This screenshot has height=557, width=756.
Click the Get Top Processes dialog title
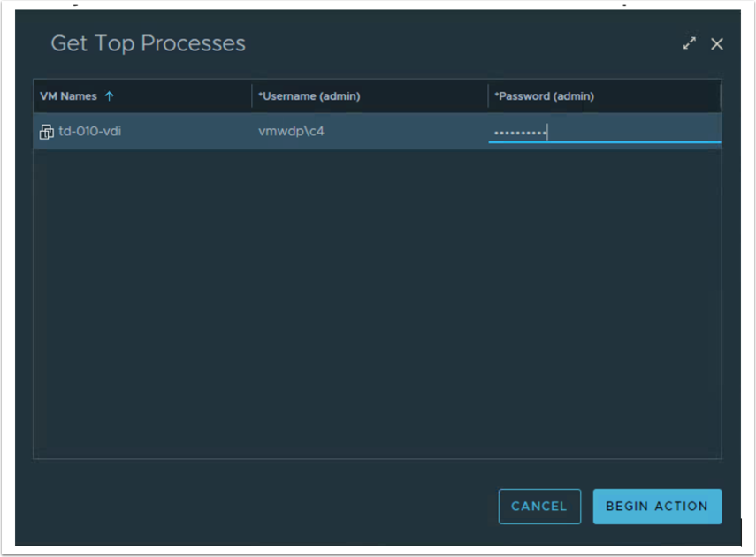(148, 43)
